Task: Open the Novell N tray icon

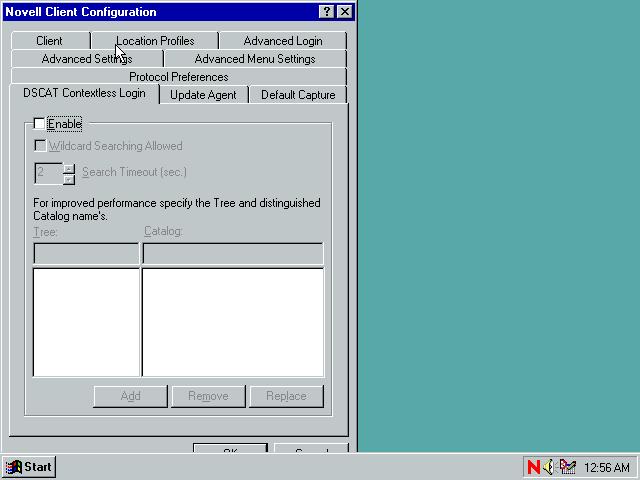Action: (533, 467)
